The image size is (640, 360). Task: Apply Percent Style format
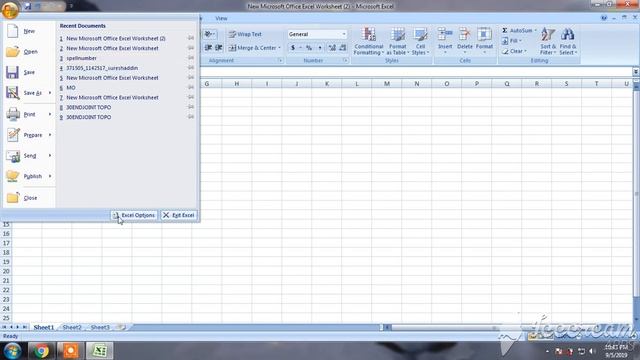(309, 48)
